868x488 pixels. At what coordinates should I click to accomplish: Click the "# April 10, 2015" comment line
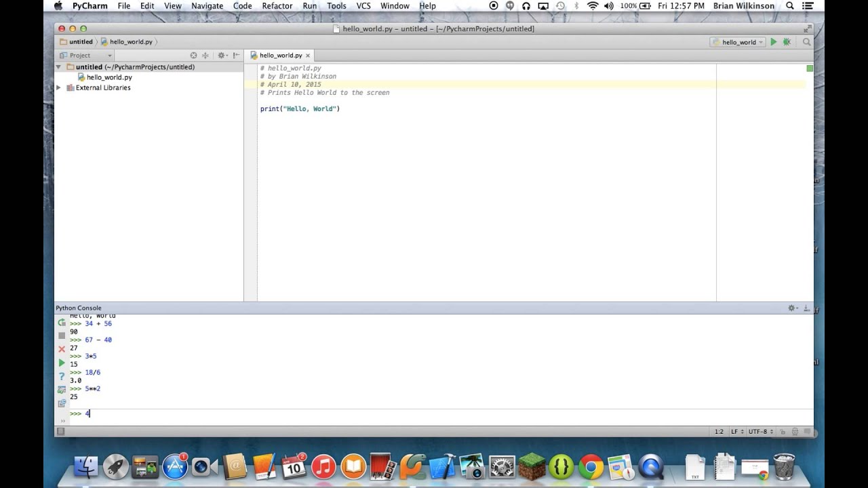[291, 85]
